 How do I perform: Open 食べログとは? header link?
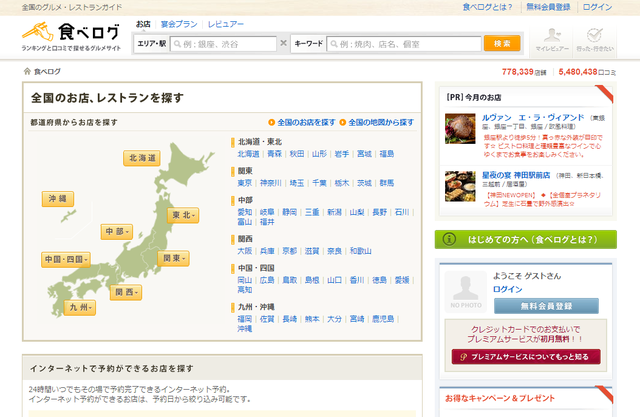click(x=487, y=7)
